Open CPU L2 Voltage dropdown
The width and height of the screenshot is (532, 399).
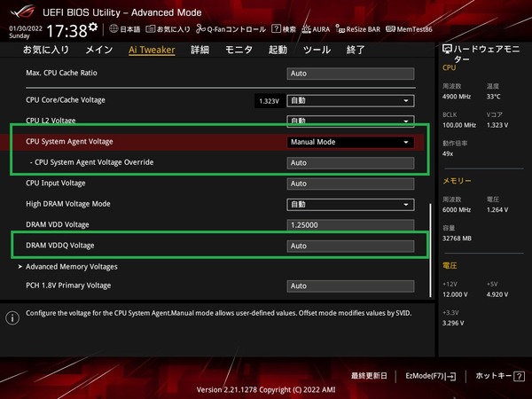click(350, 121)
